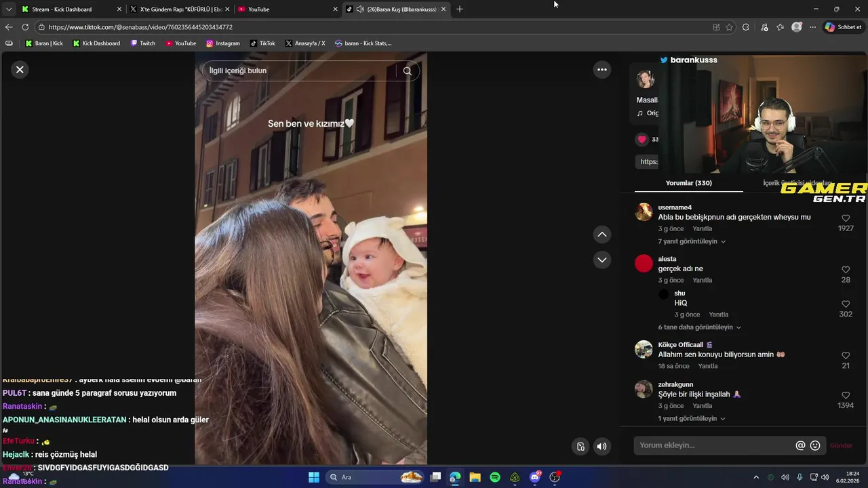Open Spotify from the taskbar
Image resolution: width=868 pixels, height=488 pixels.
click(495, 477)
